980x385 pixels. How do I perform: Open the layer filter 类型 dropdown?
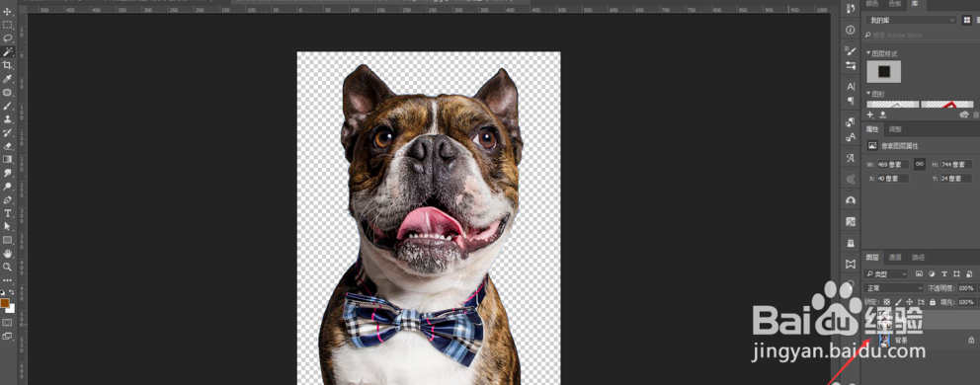885,273
